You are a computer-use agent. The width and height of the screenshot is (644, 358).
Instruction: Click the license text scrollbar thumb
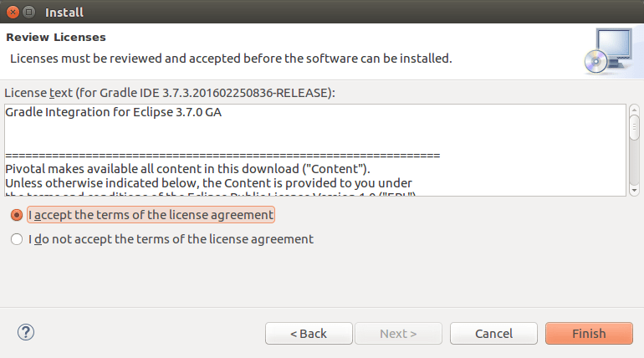[634, 127]
